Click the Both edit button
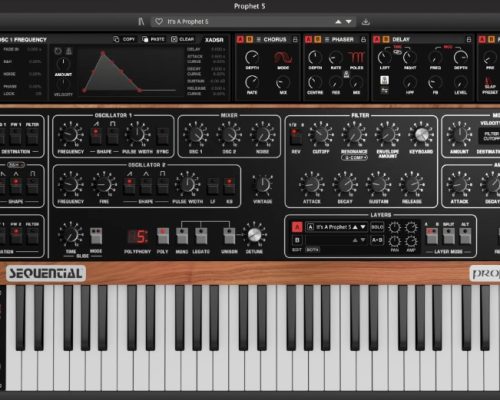500x400 pixels. [312, 250]
